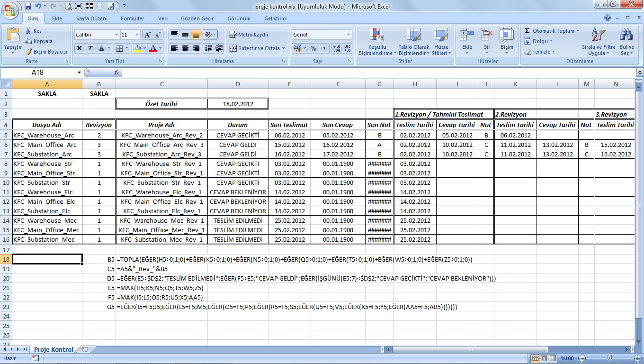Toggle italic formatting with T icon
The height and width of the screenshot is (364, 644).
(x=90, y=48)
